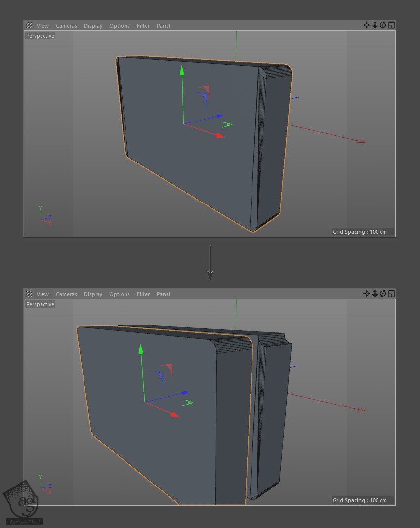Image resolution: width=420 pixels, height=528 pixels.
Task: Open the View menu in top viewport
Action: pos(42,26)
